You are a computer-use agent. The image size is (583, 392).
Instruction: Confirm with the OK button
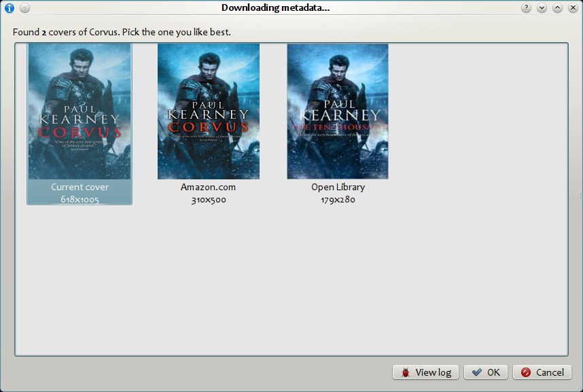click(x=486, y=372)
